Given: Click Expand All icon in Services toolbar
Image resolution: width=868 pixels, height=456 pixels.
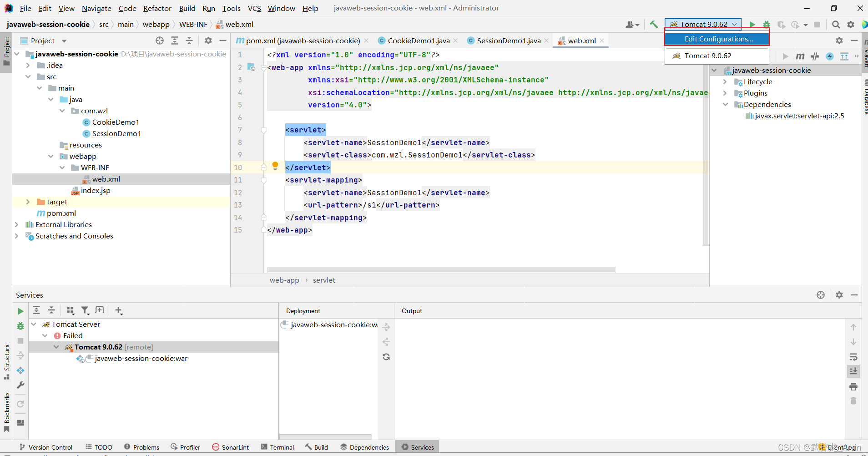Looking at the screenshot, I should [x=36, y=310].
